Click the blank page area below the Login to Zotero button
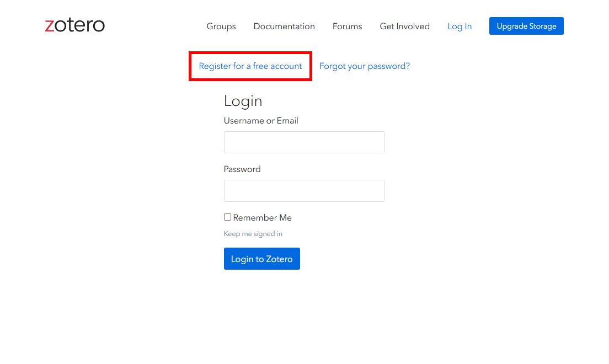This screenshot has width=609, height=364. (303, 320)
